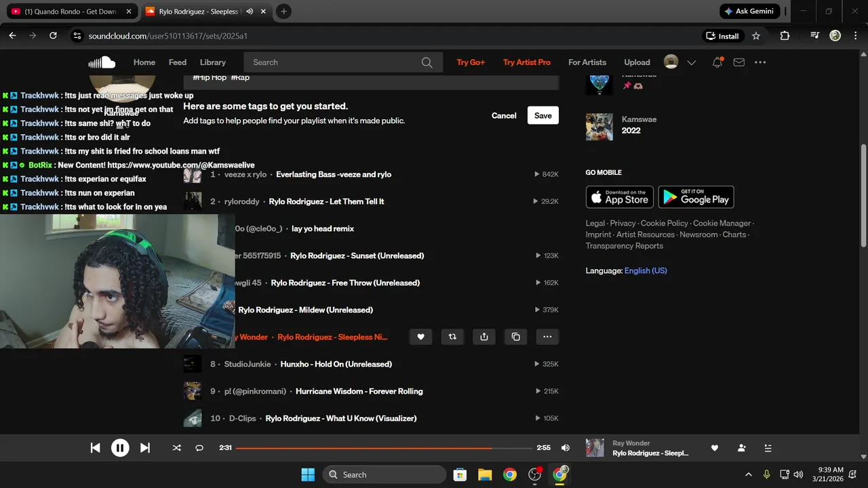The width and height of the screenshot is (868, 488).
Task: Cancel the tag editing
Action: pos(504,116)
